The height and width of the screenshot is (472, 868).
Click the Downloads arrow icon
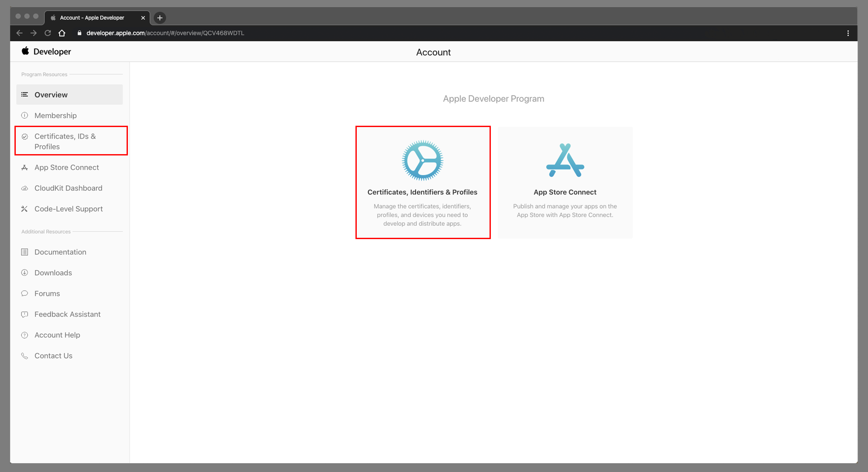(x=25, y=273)
